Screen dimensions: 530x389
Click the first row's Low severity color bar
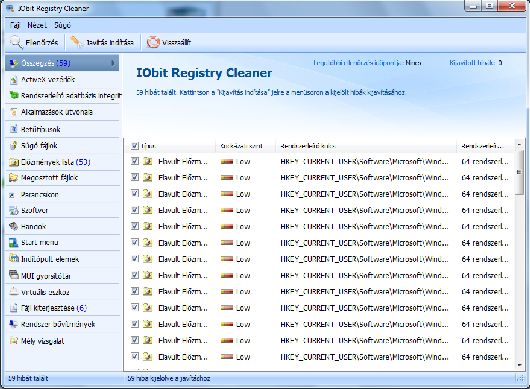(x=227, y=162)
